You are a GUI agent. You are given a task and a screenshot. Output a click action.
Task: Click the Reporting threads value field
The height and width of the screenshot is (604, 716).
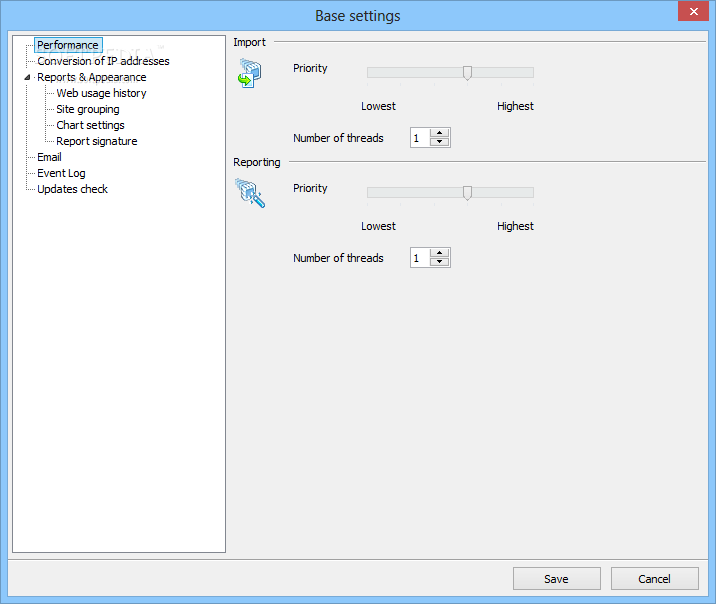click(x=420, y=258)
